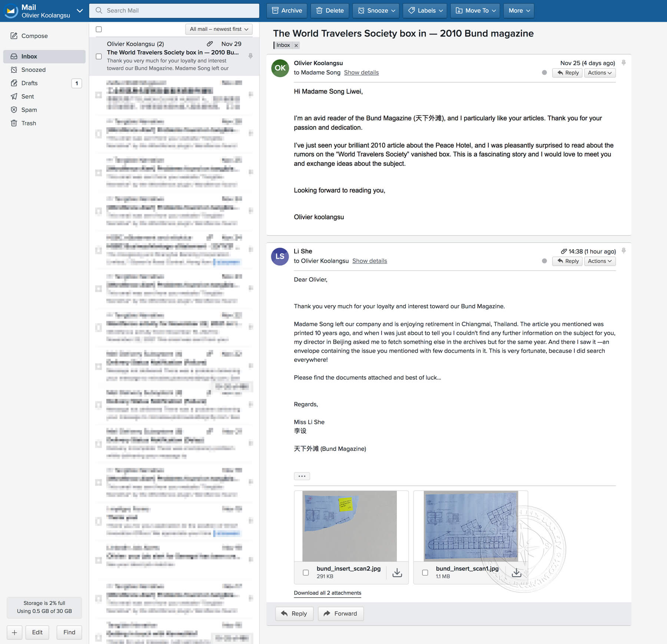
Task: Tick the select-all checkbox above the mail list
Action: [x=99, y=29]
